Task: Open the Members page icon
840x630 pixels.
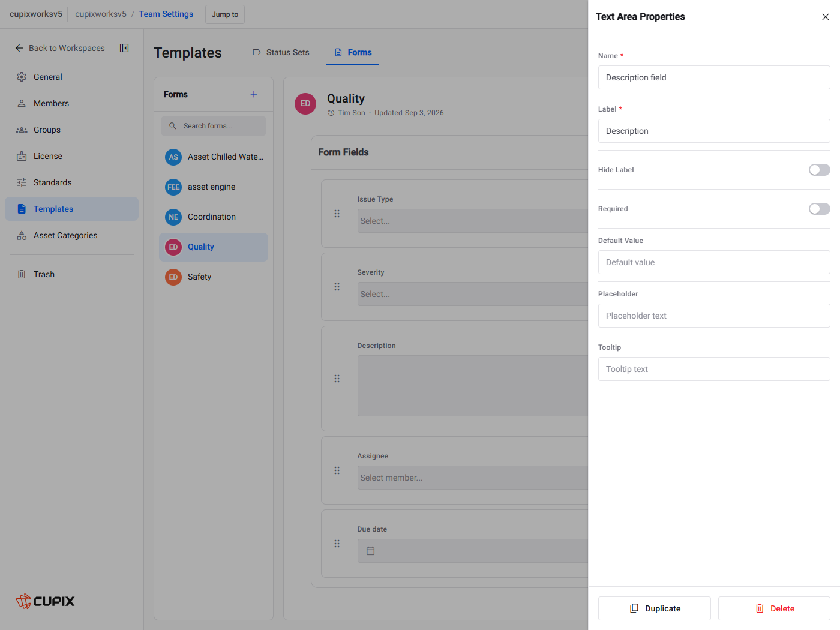Action: 22,103
